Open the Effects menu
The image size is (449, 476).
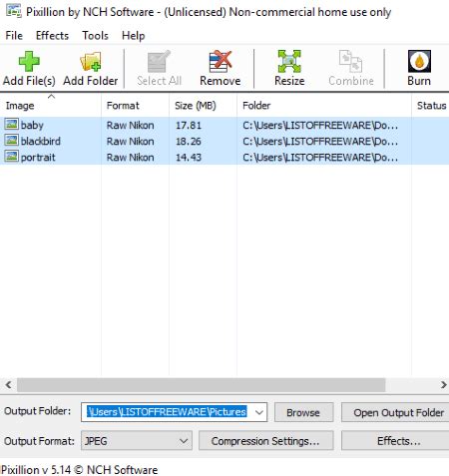(52, 36)
